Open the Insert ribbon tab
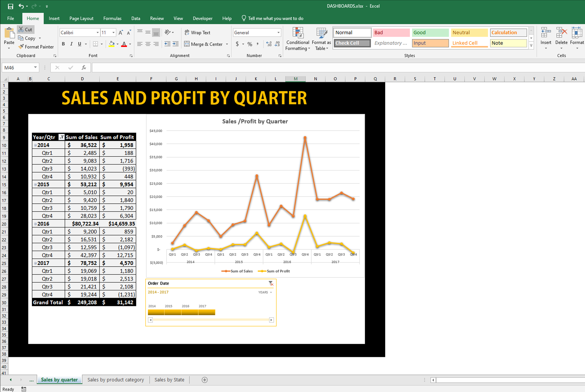Image resolution: width=585 pixels, height=392 pixels. 54,18
